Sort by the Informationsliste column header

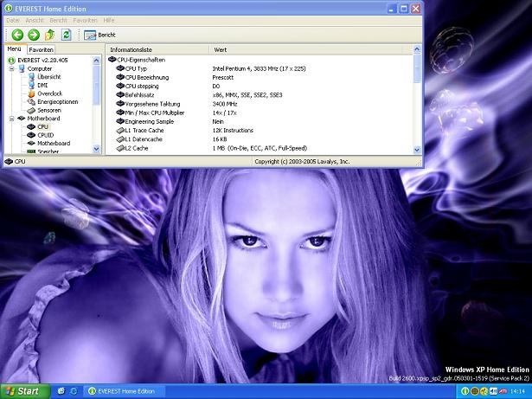coord(157,50)
